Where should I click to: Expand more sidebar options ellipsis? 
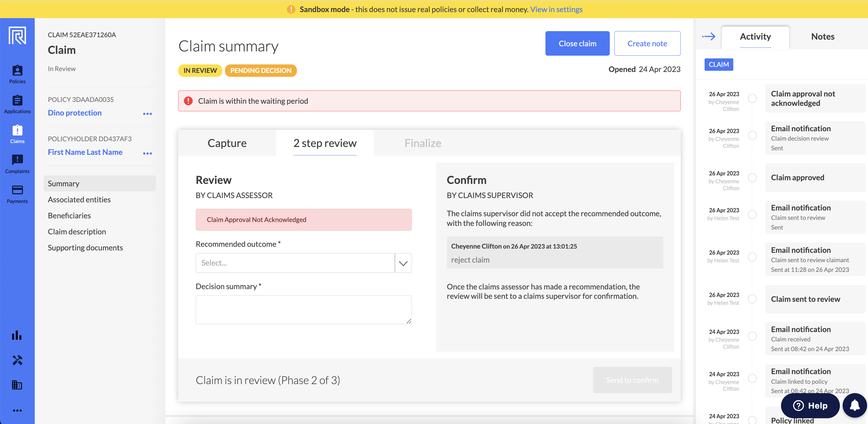tap(17, 410)
